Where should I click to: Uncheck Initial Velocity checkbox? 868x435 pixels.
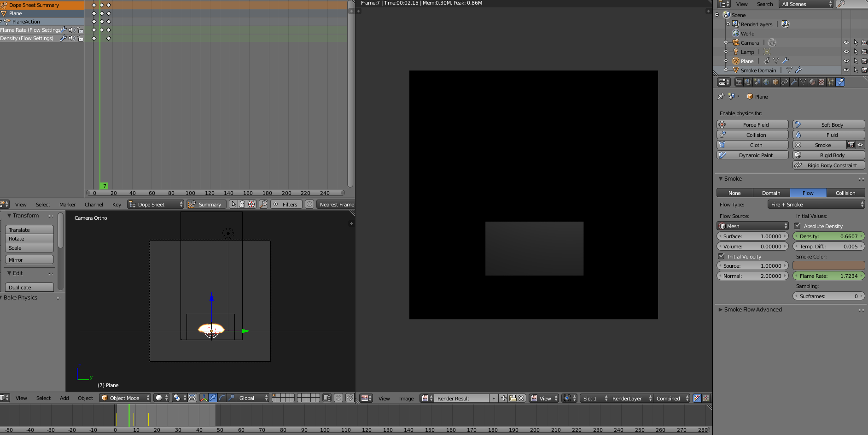point(722,256)
